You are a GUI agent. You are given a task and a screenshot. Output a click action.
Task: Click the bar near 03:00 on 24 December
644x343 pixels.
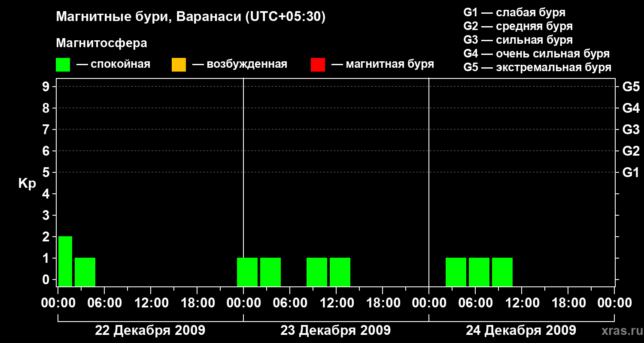(x=456, y=272)
